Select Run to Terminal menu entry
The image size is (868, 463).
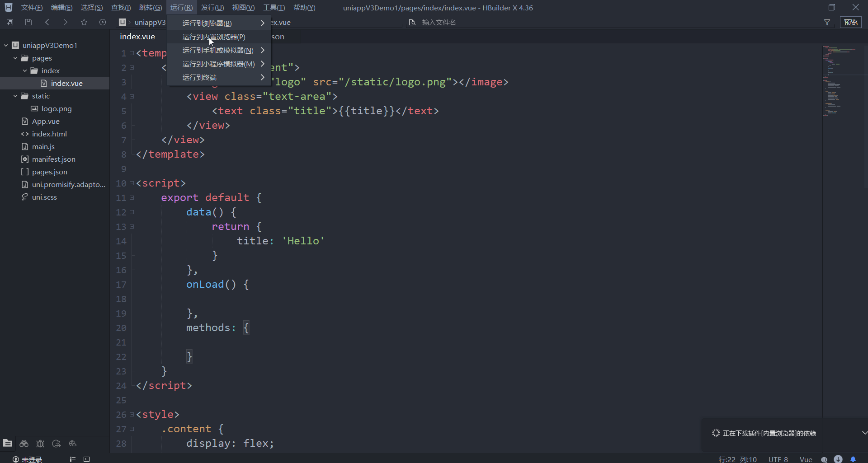219,77
